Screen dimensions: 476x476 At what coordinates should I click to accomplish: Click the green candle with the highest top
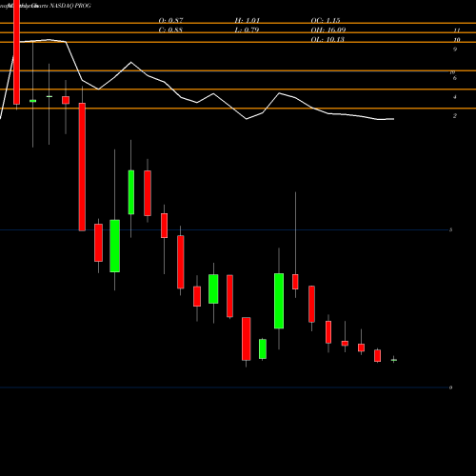[131, 192]
